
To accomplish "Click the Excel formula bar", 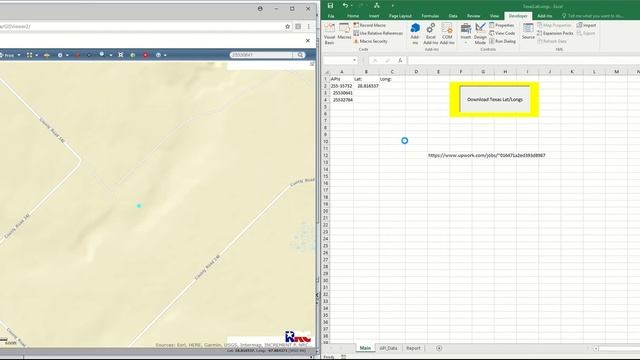I will point(524,60).
